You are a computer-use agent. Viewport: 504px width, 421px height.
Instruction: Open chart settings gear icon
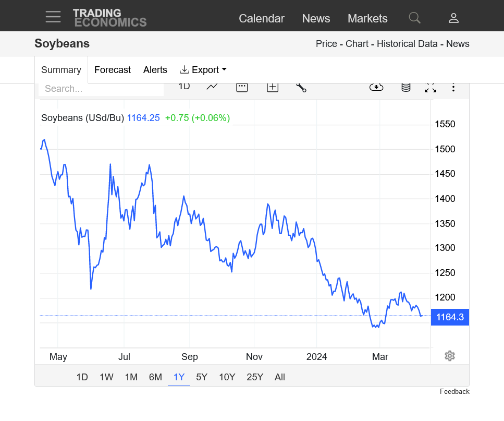click(450, 356)
